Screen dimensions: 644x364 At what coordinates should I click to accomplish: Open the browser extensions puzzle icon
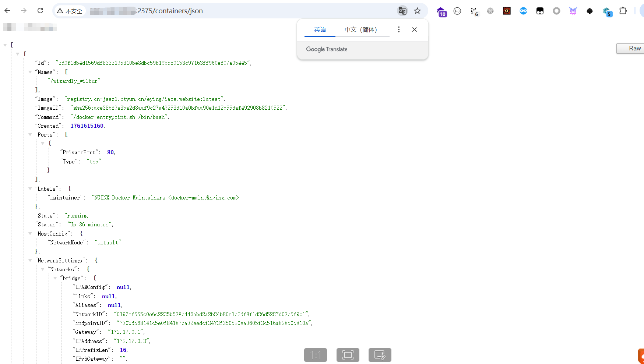(x=623, y=11)
